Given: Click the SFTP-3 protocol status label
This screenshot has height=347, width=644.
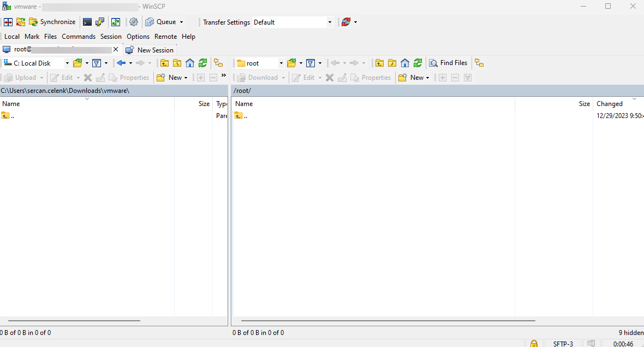Looking at the screenshot, I should pos(563,344).
